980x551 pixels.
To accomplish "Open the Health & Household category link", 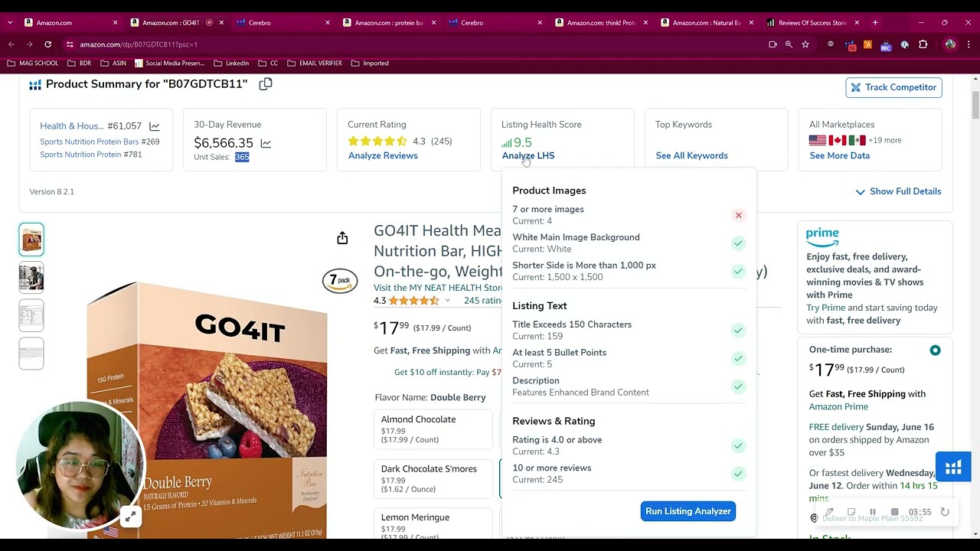I will click(x=72, y=126).
